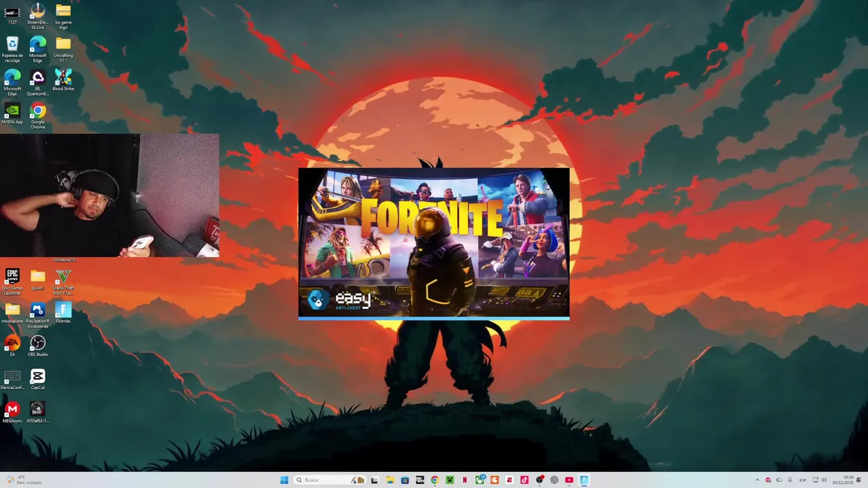Launch JBL QuantumEngine shortcut
The height and width of the screenshot is (488, 868).
(x=37, y=81)
